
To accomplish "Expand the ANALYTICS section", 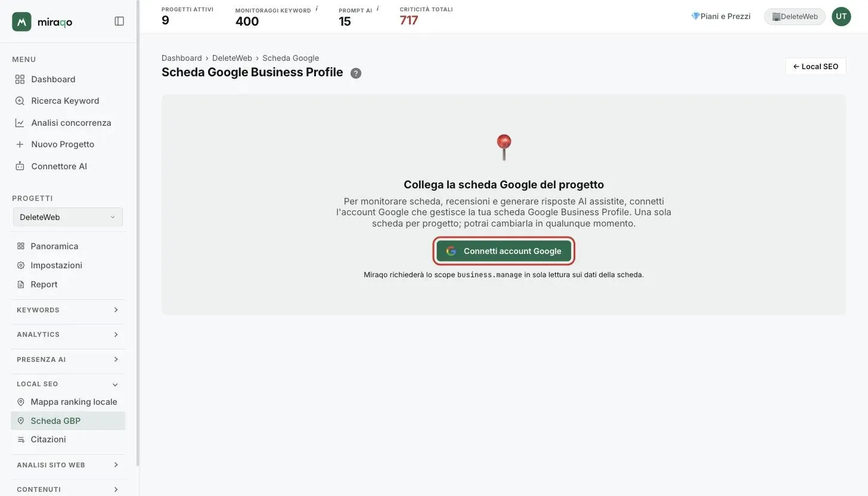I will [68, 334].
